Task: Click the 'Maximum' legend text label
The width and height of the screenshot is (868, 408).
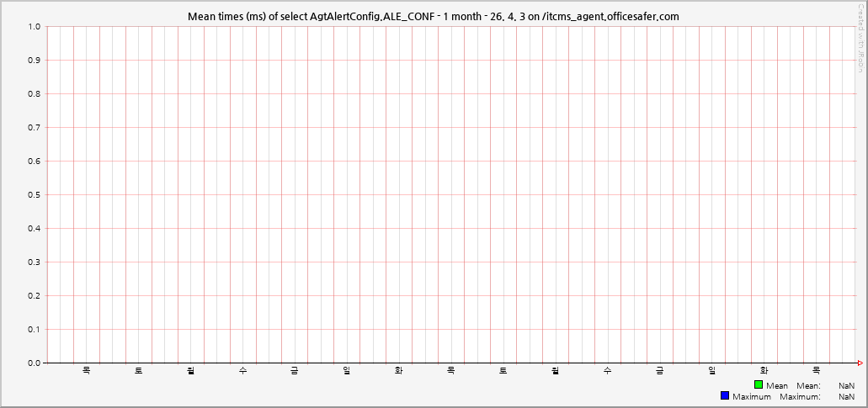Action: [749, 396]
